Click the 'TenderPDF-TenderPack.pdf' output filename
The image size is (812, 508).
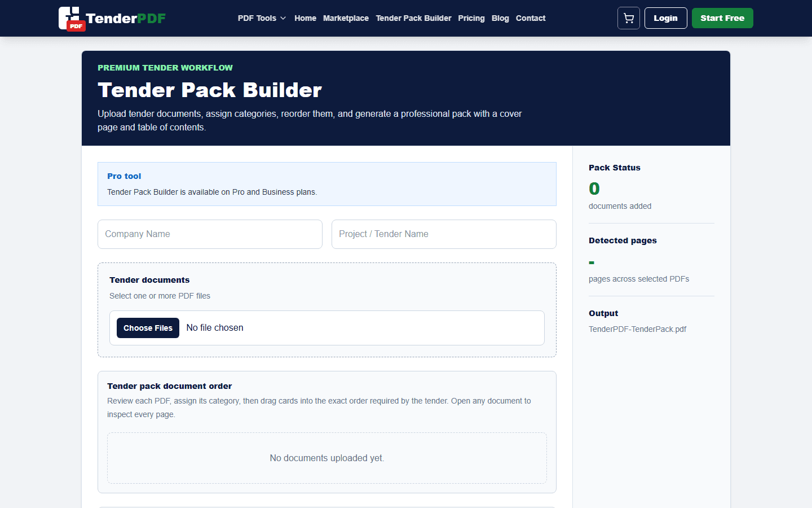[637, 329]
